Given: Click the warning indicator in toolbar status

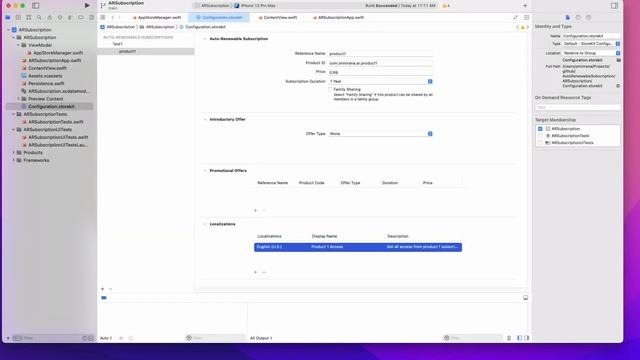Looking at the screenshot, I should tap(446, 6).
